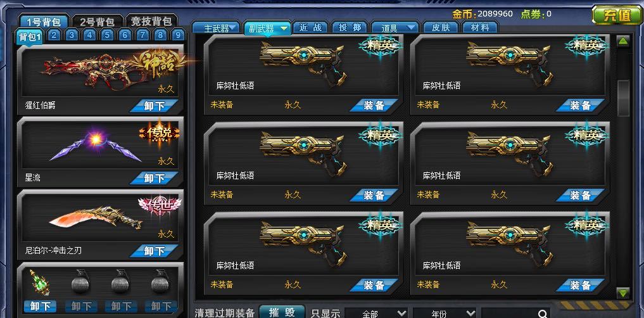Expand the 道具 dropdown tab

tap(395, 27)
